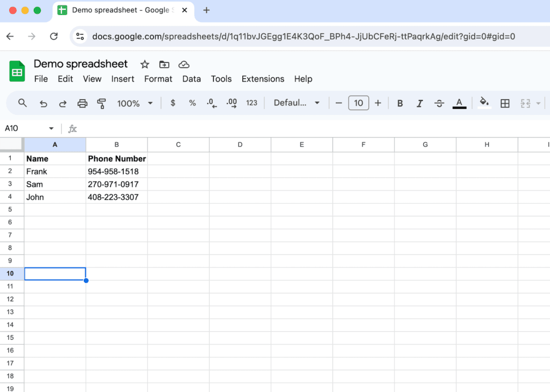
Task: Toggle strikethrough formatting
Action: click(439, 103)
